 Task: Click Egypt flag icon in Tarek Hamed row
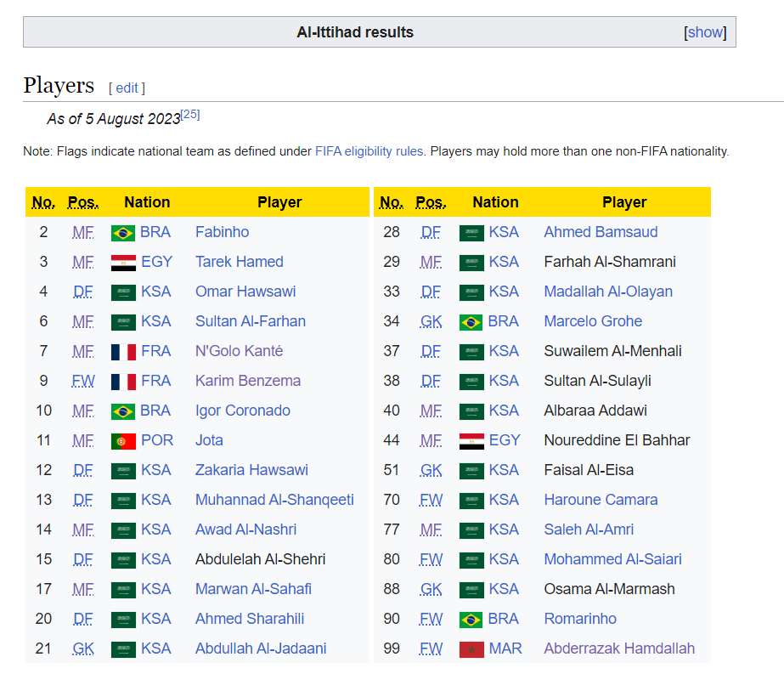(x=123, y=262)
